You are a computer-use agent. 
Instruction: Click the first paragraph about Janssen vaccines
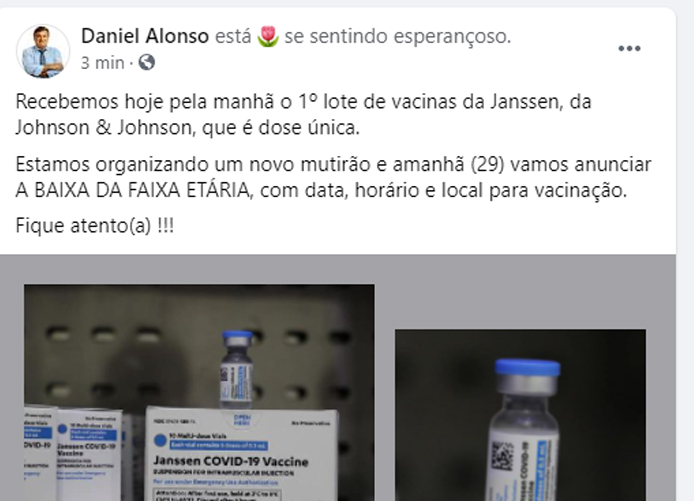[x=303, y=115]
